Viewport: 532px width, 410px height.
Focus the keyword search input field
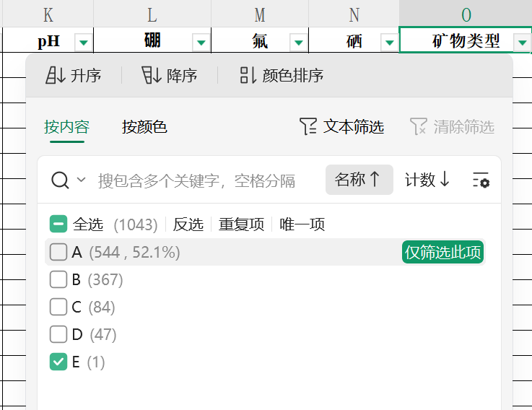coord(197,180)
